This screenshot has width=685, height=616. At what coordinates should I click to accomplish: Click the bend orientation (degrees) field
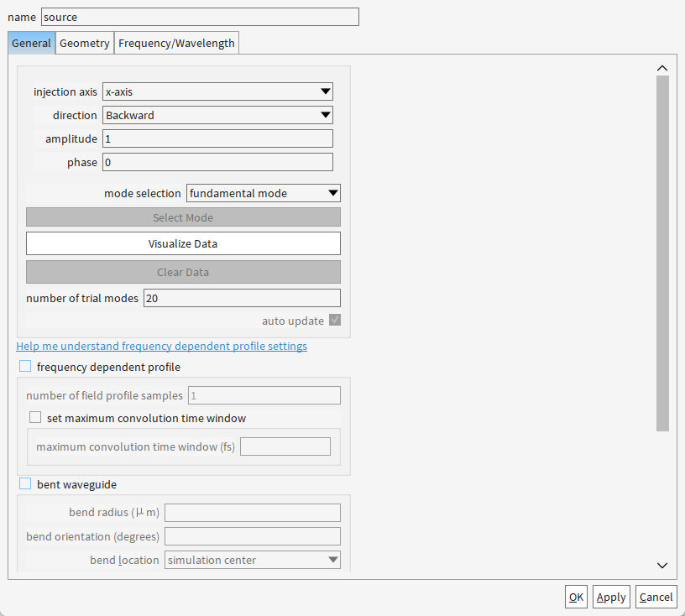pyautogui.click(x=253, y=536)
